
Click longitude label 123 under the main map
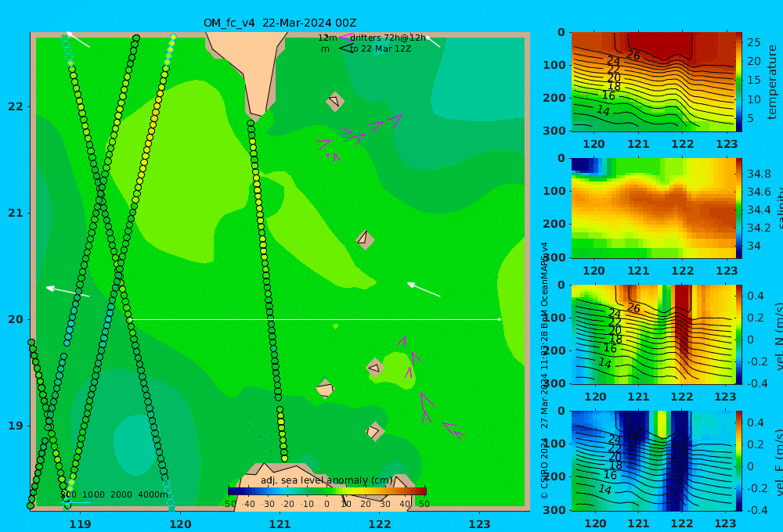click(x=480, y=524)
